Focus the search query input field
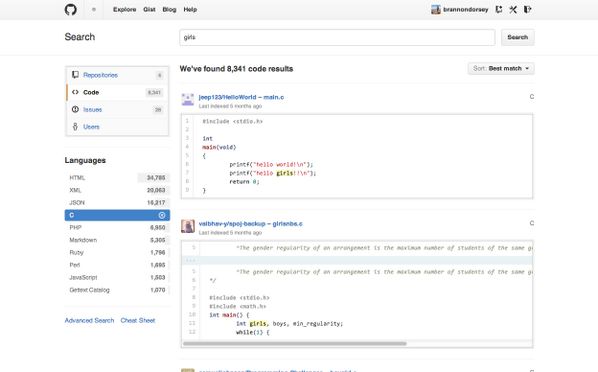Image resolution: width=598 pixels, height=372 pixels. pos(338,37)
